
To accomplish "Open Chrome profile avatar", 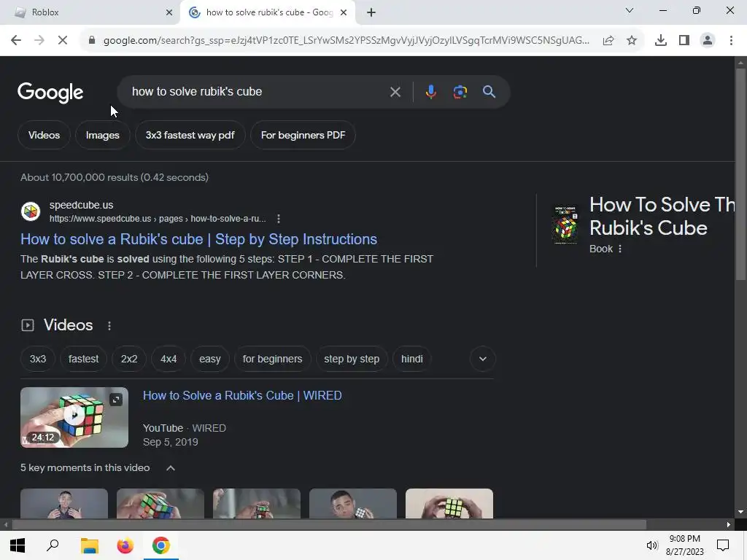I will [708, 41].
